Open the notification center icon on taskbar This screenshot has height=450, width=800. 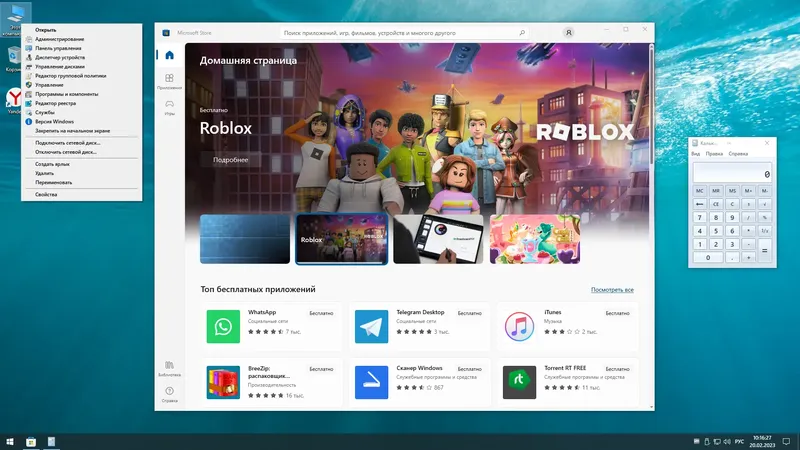point(786,442)
